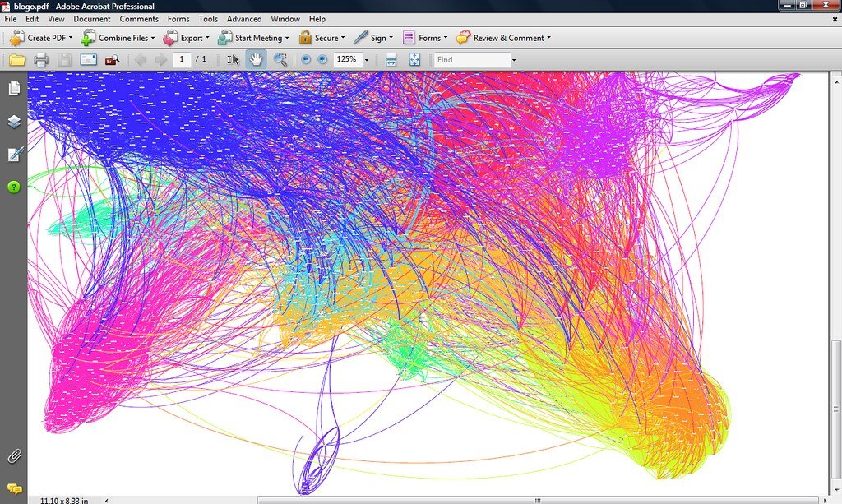This screenshot has height=504, width=842.
Task: Open the Advanced menu
Action: (x=243, y=19)
